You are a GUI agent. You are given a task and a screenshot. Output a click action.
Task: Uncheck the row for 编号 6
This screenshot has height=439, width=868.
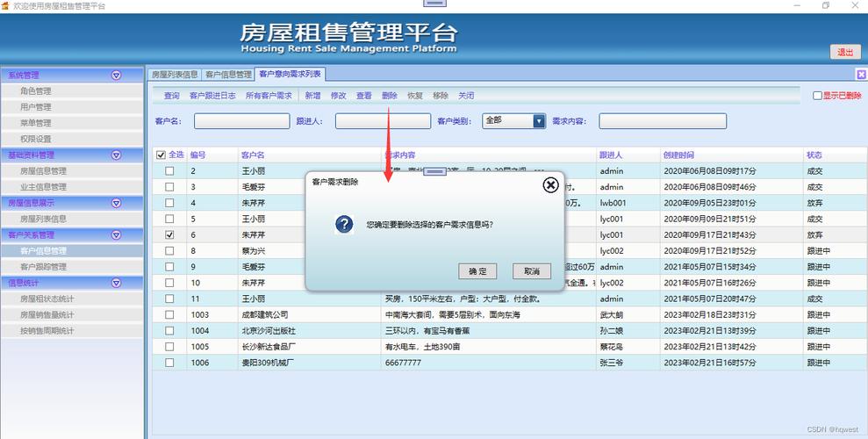coord(169,234)
